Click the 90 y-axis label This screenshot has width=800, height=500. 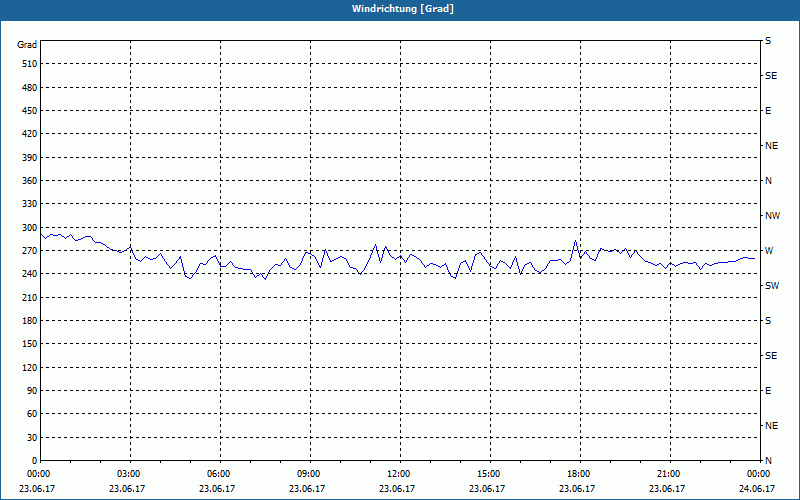point(32,391)
